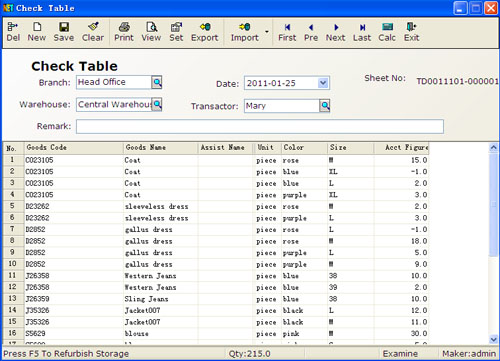Click gallus dress in row 9
The height and width of the screenshot is (361, 500).
(x=148, y=253)
